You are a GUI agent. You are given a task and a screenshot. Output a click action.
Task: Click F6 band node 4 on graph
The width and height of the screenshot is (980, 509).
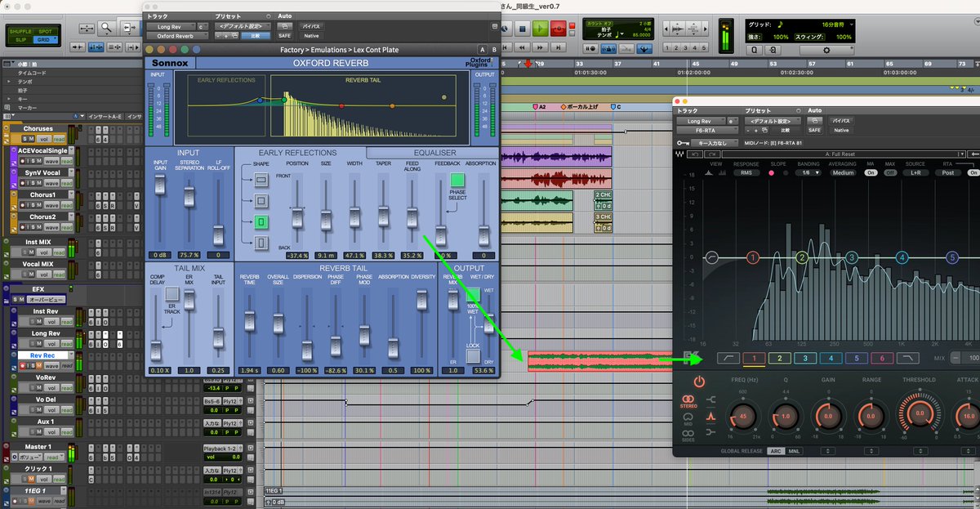pyautogui.click(x=902, y=258)
